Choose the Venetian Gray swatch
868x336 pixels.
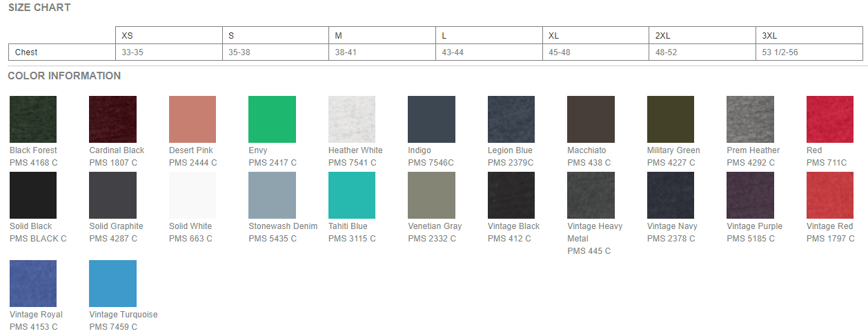tap(431, 195)
